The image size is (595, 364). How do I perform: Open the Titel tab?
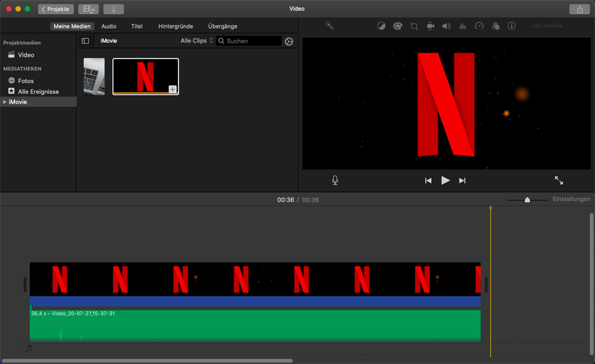pyautogui.click(x=137, y=26)
